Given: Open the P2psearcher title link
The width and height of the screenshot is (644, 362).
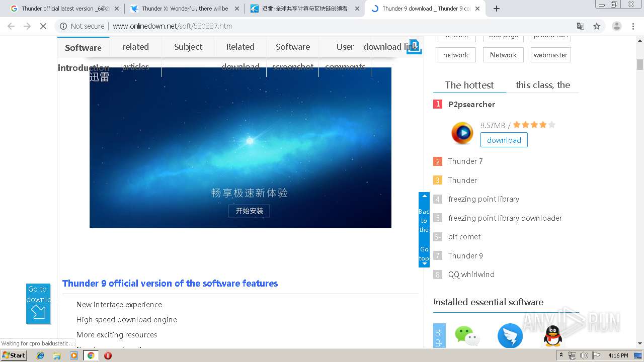Looking at the screenshot, I should 471,104.
